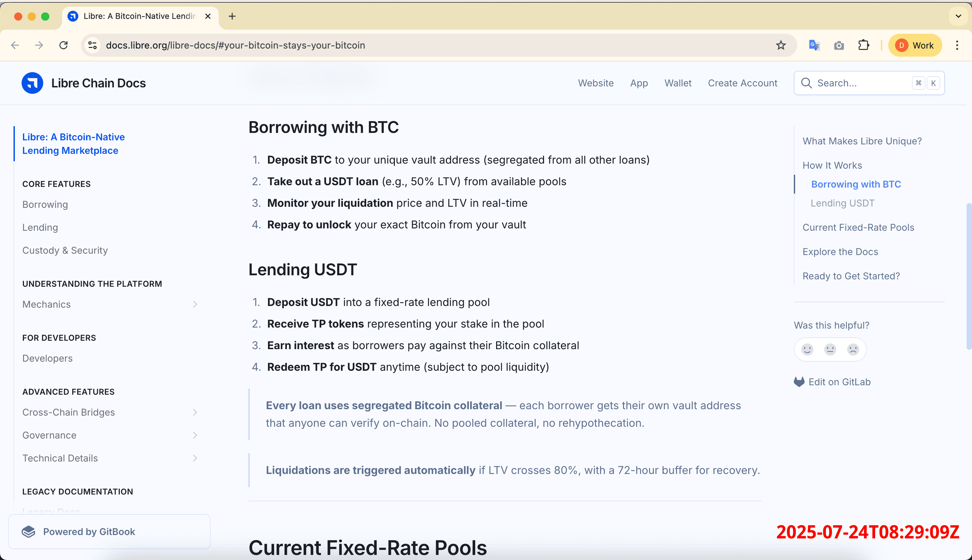Click the Create Account link
The height and width of the screenshot is (560, 972).
(742, 83)
